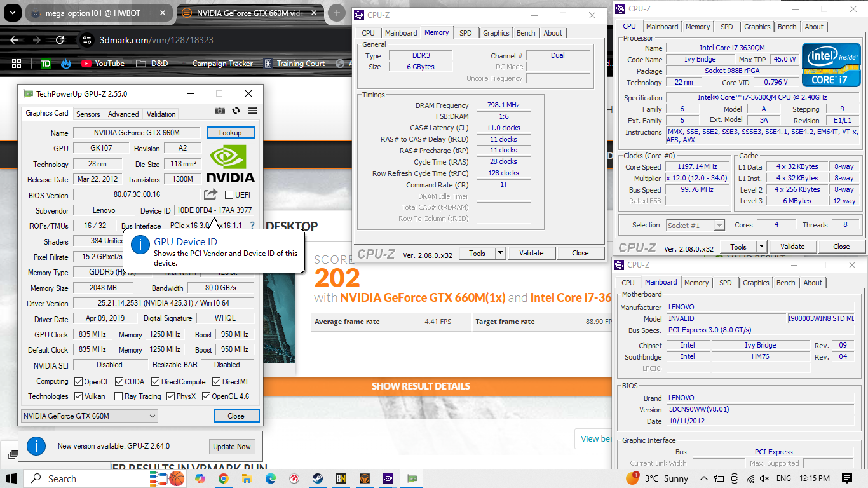Click the Chrome forward arrow
This screenshot has width=868, height=488.
(x=37, y=40)
